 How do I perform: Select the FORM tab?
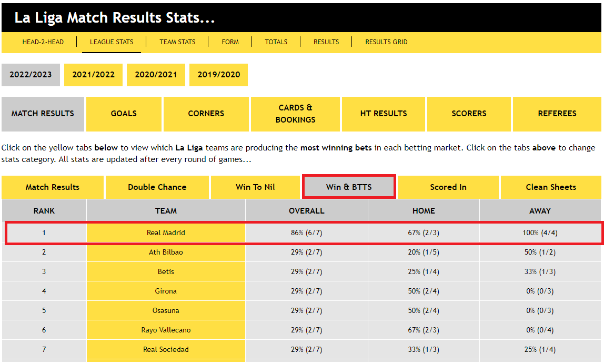pyautogui.click(x=230, y=42)
